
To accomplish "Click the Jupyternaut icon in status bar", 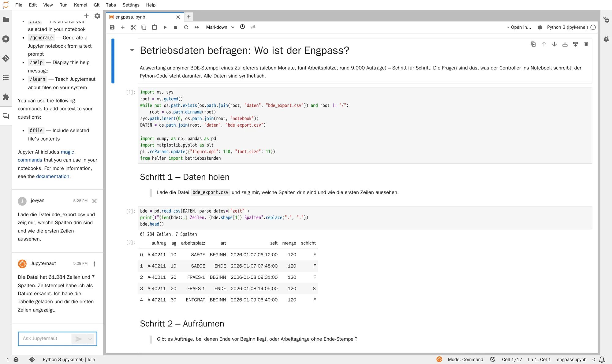I will pyautogui.click(x=439, y=359).
